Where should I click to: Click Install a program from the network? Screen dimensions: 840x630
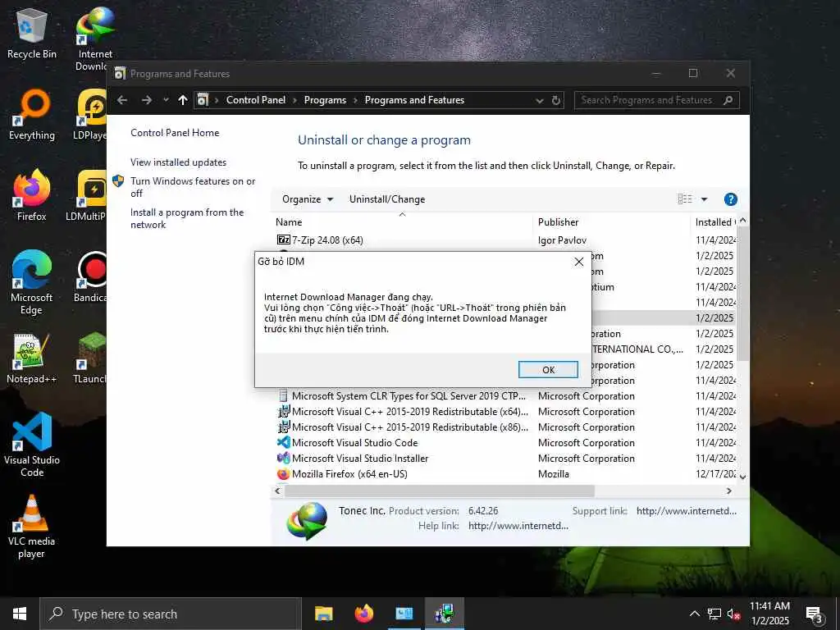pyautogui.click(x=187, y=218)
